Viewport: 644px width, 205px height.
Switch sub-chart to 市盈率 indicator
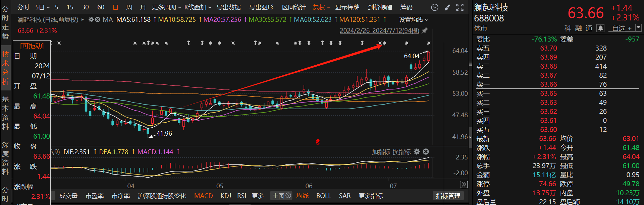coord(95,196)
